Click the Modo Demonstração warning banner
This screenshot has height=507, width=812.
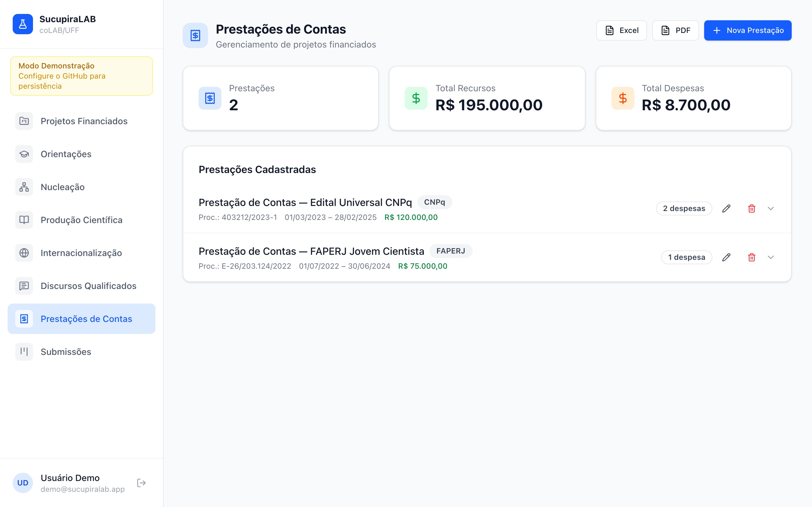82,76
